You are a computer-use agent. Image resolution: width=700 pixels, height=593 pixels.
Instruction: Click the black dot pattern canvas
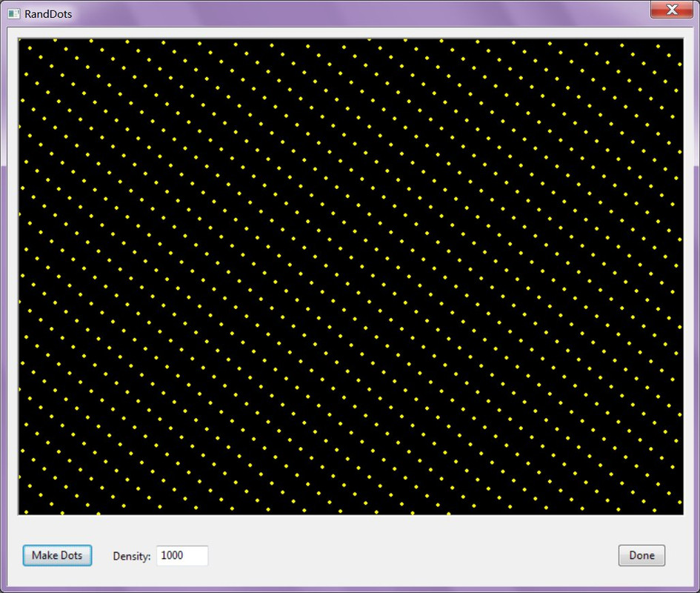pyautogui.click(x=351, y=276)
